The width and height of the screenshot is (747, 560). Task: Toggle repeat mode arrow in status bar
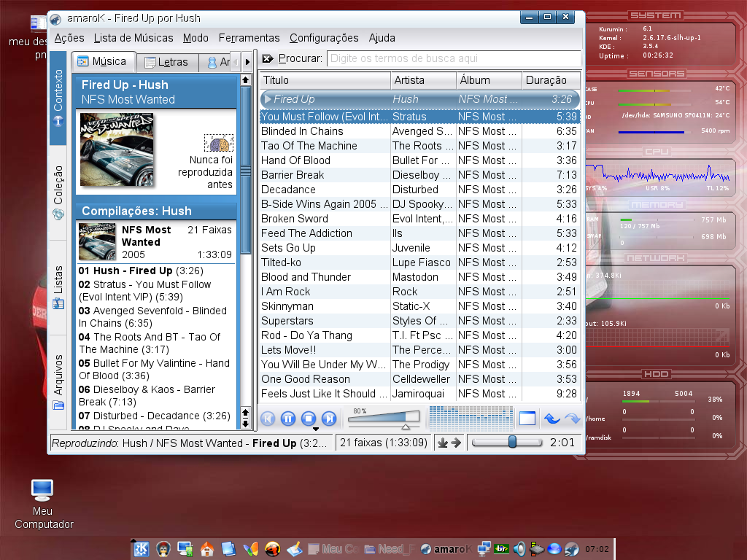[x=456, y=443]
